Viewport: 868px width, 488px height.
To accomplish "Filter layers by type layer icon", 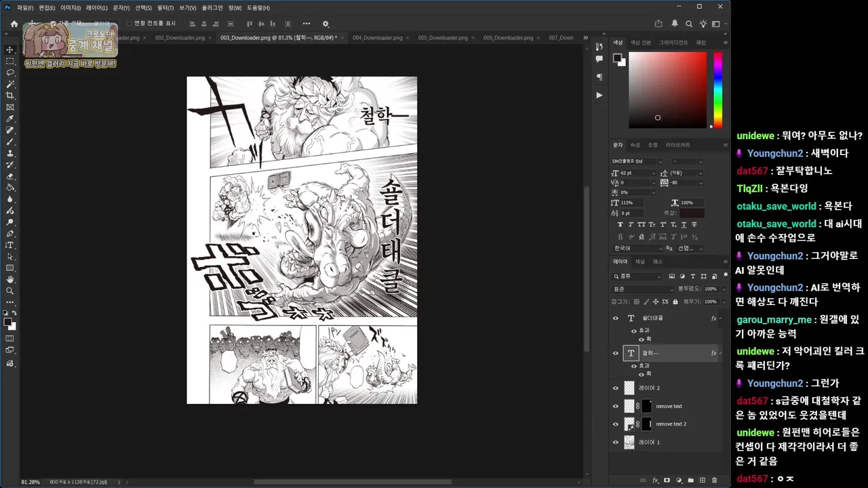I will (692, 277).
